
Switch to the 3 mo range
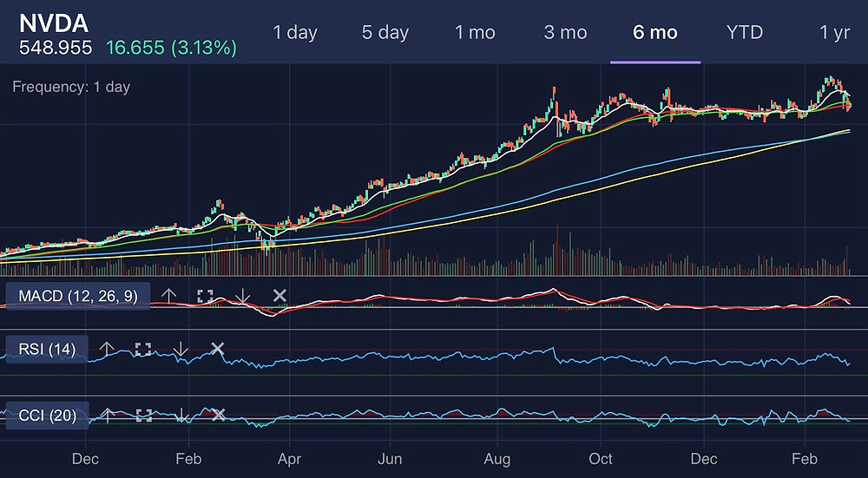click(x=565, y=32)
